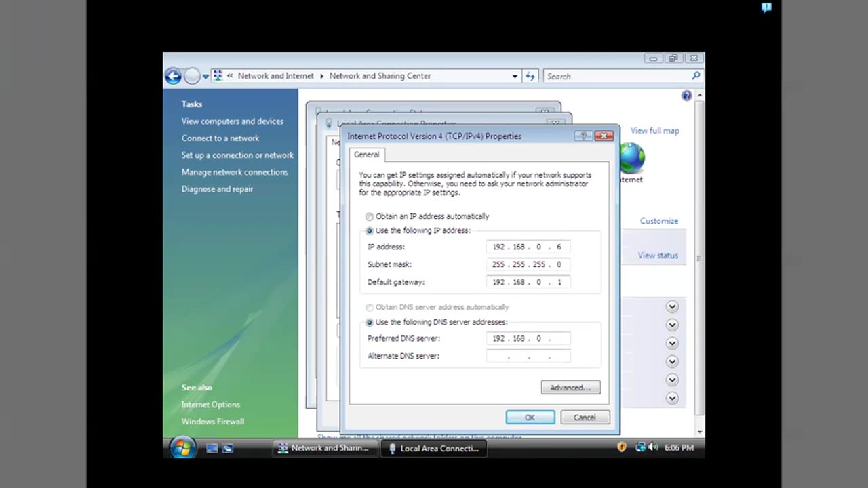This screenshot has height=488, width=868.
Task: Open the double-chevron breadcrumb root
Action: [x=231, y=76]
